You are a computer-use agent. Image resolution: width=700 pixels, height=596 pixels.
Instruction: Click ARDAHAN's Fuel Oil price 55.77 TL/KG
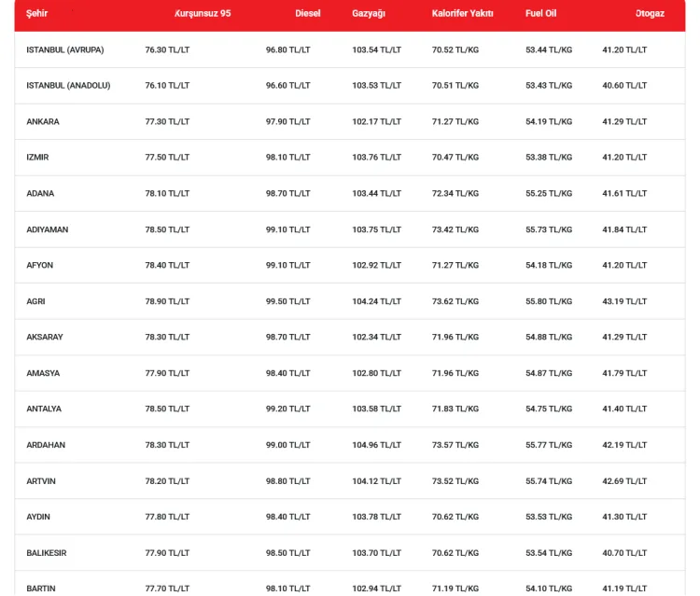(x=549, y=445)
